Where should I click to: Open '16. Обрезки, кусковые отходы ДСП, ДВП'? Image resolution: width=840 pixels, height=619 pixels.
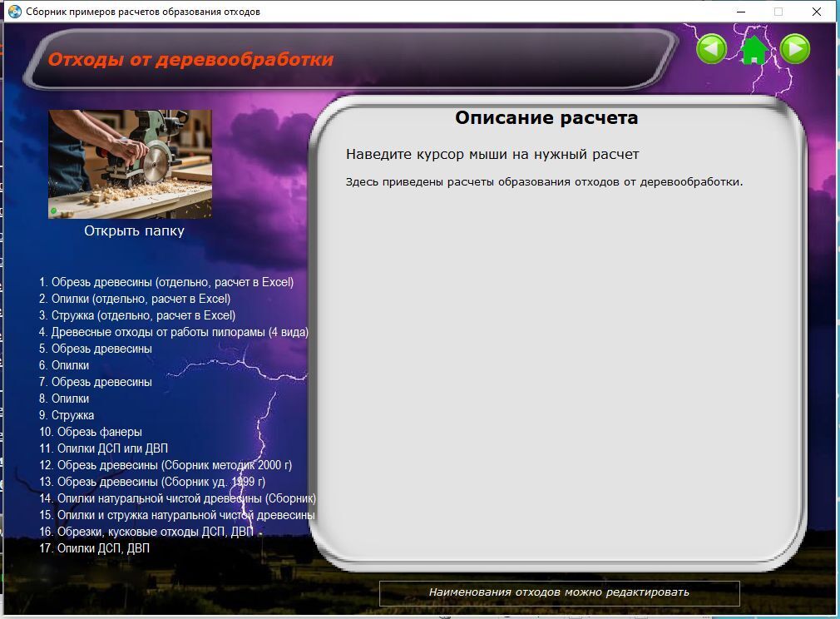(146, 532)
